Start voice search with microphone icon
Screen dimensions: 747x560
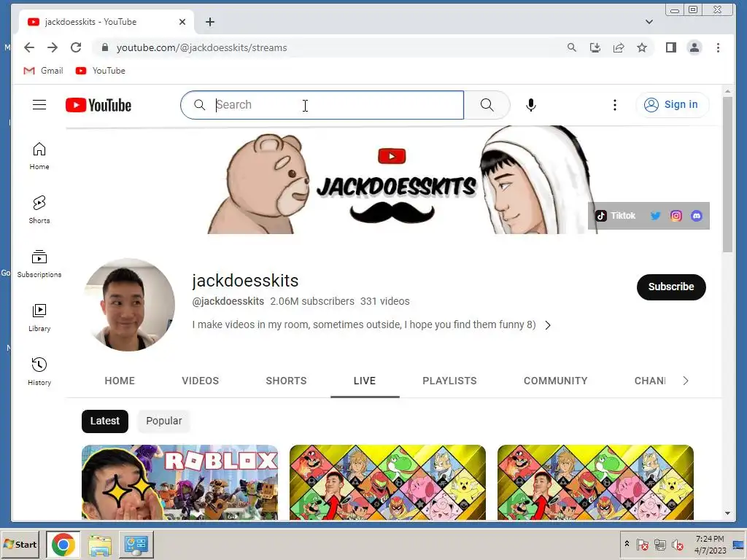click(x=531, y=105)
